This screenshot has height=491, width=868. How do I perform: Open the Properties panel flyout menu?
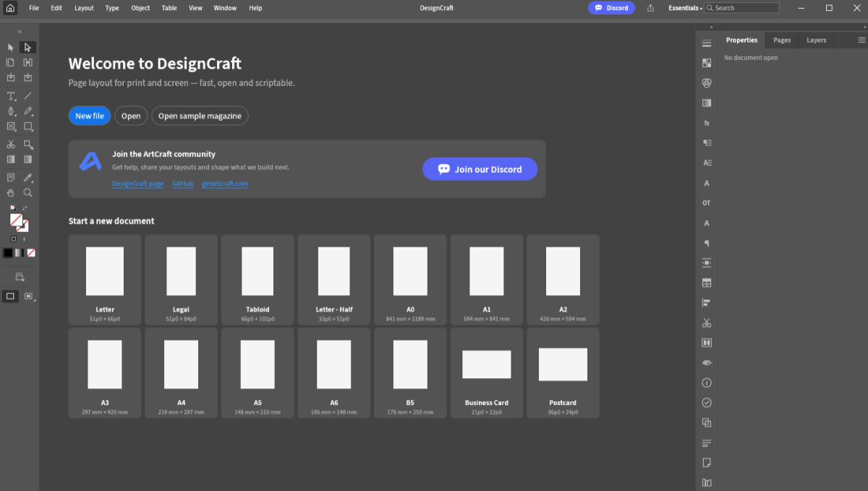click(x=861, y=40)
